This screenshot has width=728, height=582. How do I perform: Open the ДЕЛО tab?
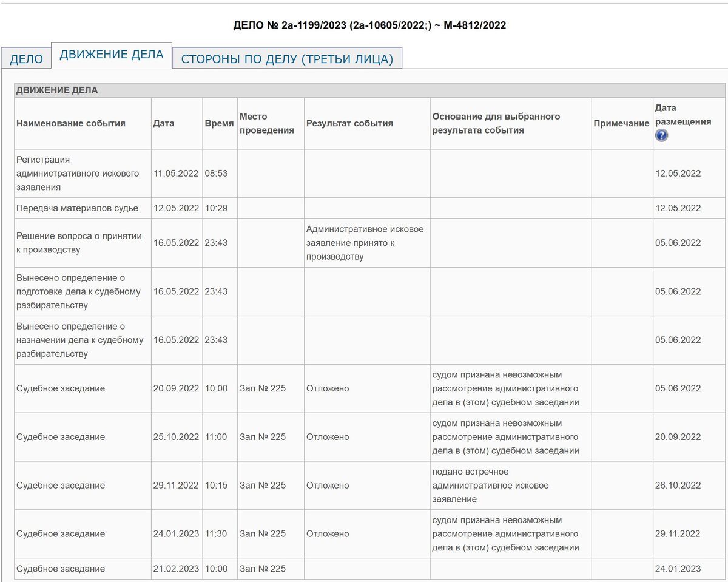tap(27, 58)
